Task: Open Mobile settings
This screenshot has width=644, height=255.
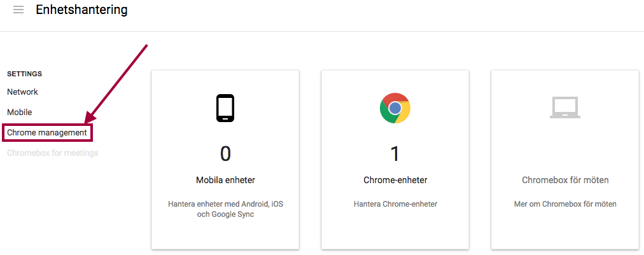Action: (x=19, y=112)
